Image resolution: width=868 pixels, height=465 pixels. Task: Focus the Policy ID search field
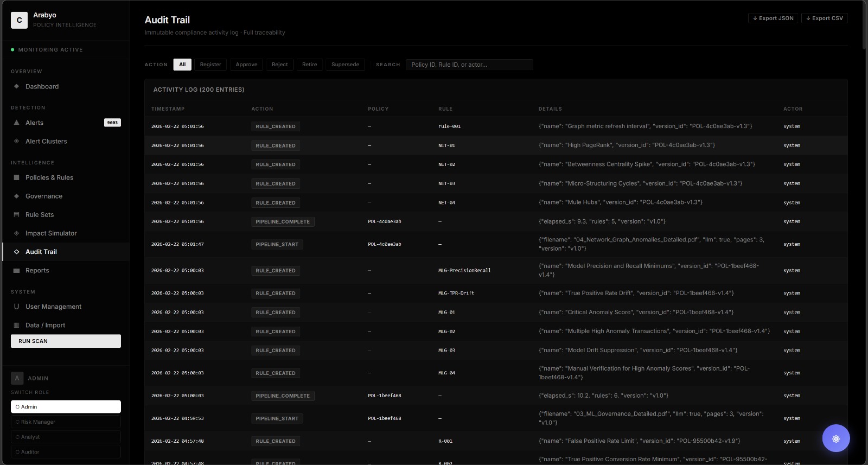point(469,65)
